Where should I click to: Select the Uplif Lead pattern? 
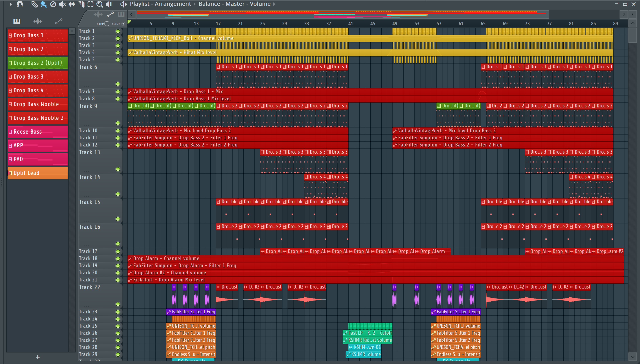38,173
